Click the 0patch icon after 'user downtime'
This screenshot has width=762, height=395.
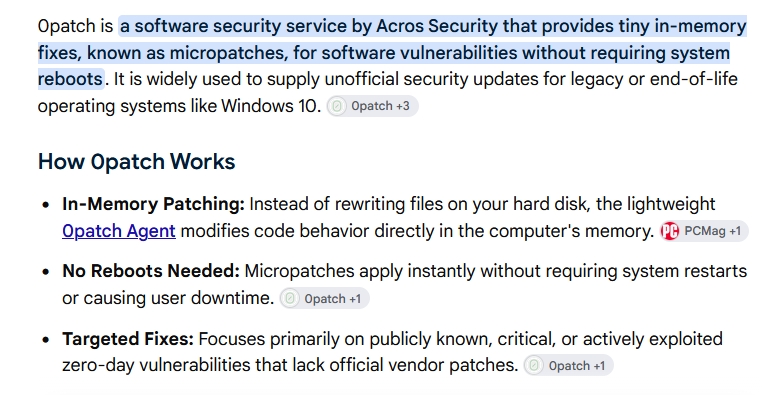[x=290, y=298]
